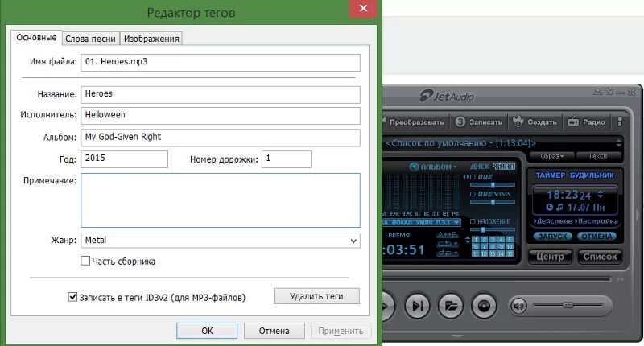
Task: Switch to the Изображения tab
Action: (151, 39)
